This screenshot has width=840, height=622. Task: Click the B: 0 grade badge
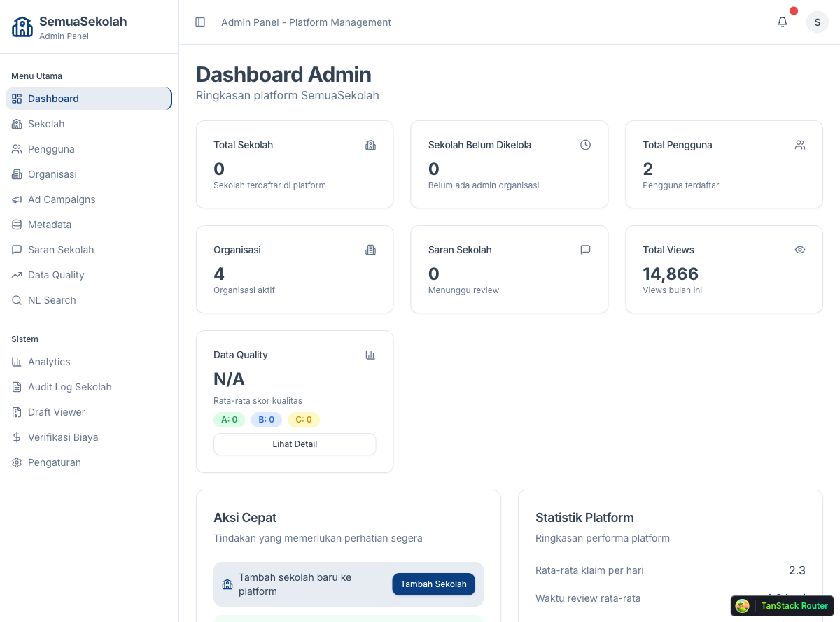(x=266, y=420)
